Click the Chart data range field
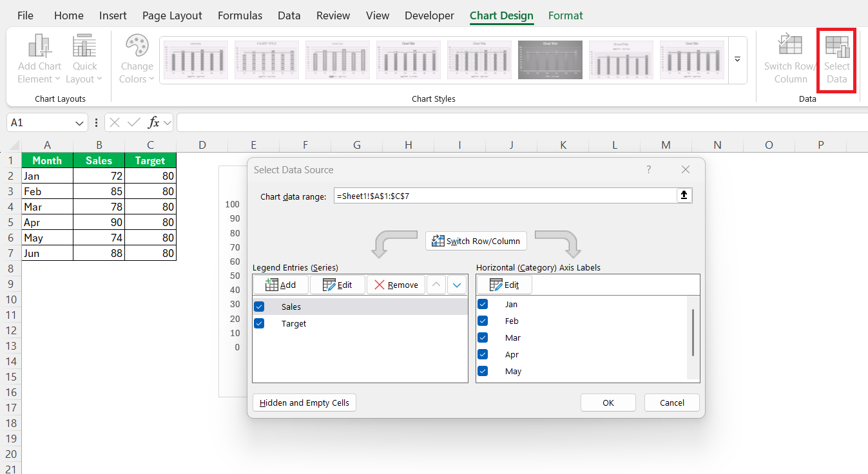The image size is (868, 474). [x=505, y=196]
